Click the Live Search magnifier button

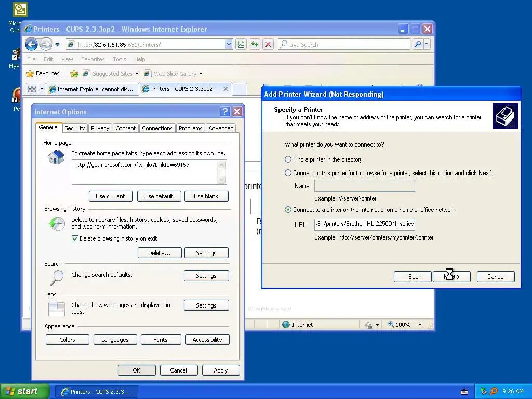[x=418, y=44]
